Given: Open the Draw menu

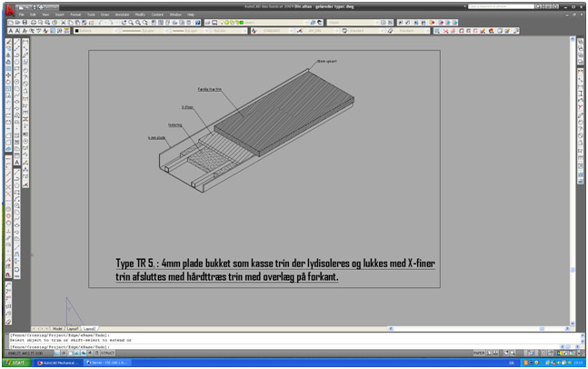Looking at the screenshot, I should 105,15.
